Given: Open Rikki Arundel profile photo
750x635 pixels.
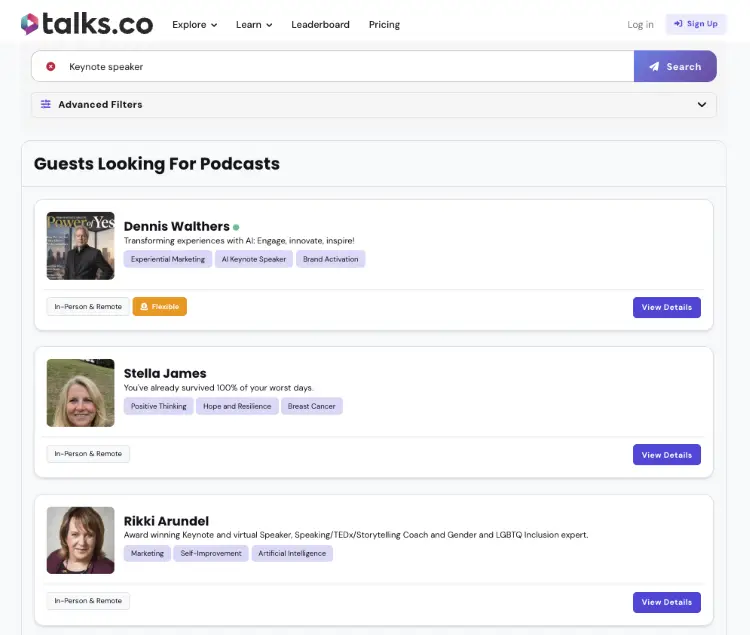Looking at the screenshot, I should pos(80,540).
